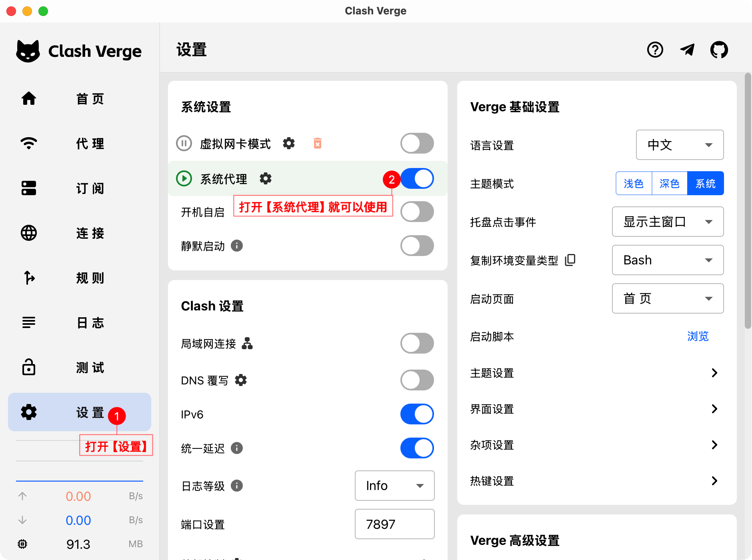Open the 日志 page
752x560 pixels.
(x=80, y=322)
